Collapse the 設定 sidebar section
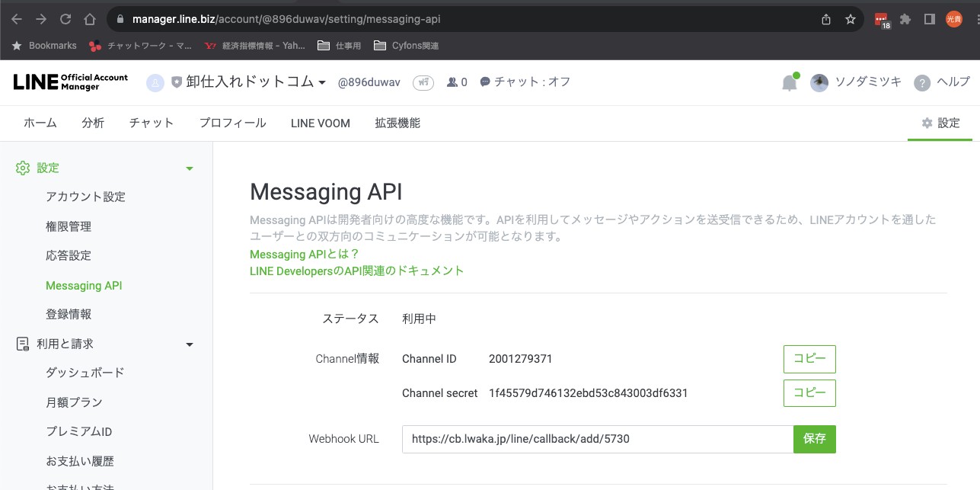The height and width of the screenshot is (490, 980). coord(190,168)
